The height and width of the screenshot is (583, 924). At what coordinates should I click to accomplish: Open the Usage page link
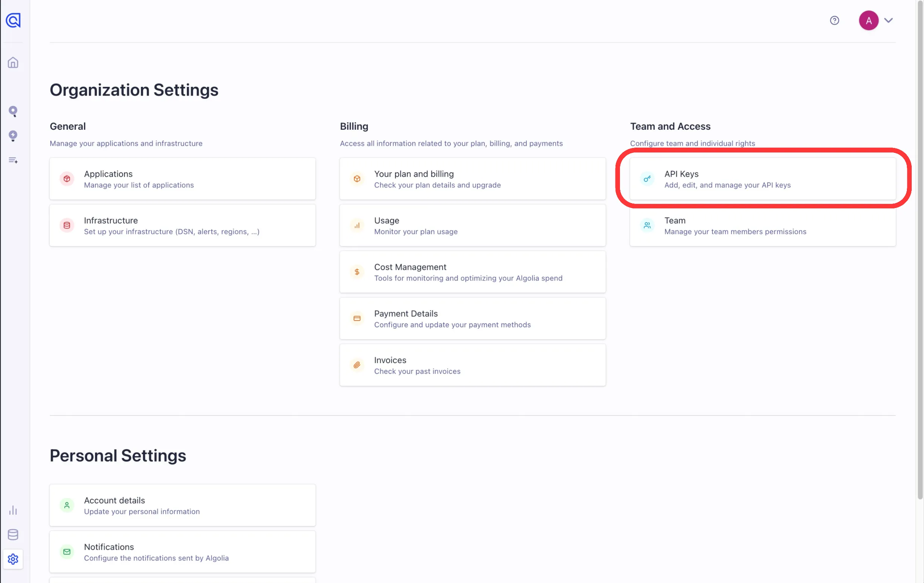coord(473,225)
